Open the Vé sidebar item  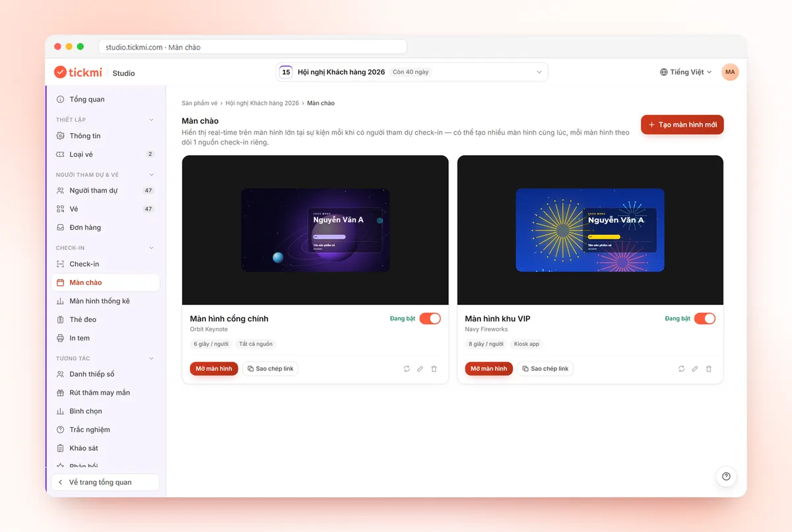coord(106,209)
